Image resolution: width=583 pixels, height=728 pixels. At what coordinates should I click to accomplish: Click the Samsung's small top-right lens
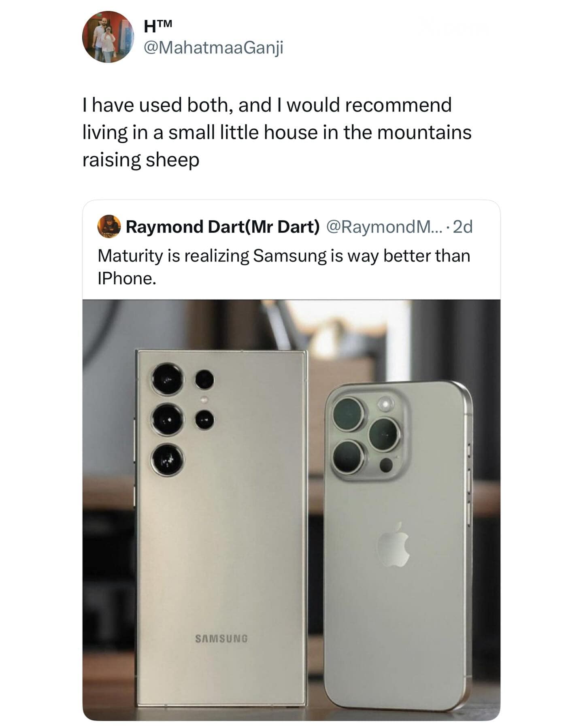205,380
